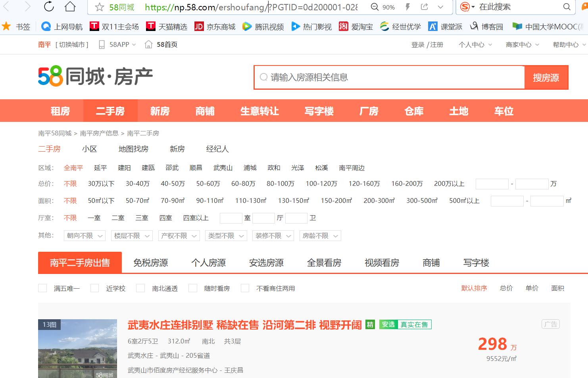This screenshot has height=378, width=588.
Task: Check the 不看商住两用 checkbox
Action: 245,288
